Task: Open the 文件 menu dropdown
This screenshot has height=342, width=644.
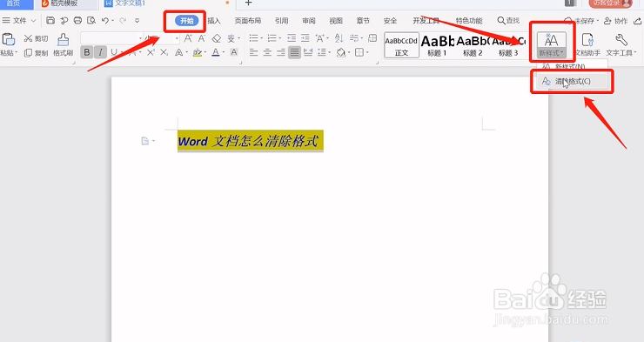Action: 19,21
